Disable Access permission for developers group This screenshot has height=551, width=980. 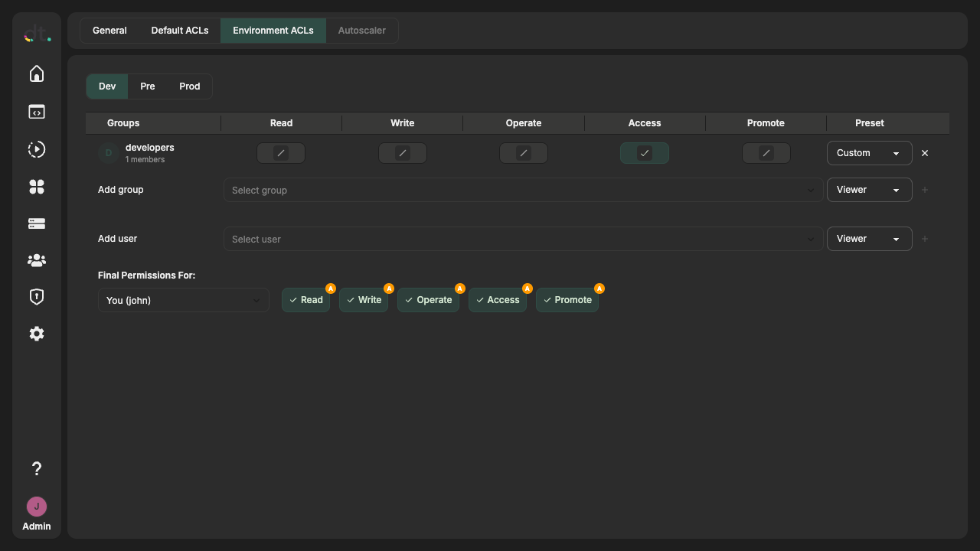(645, 153)
